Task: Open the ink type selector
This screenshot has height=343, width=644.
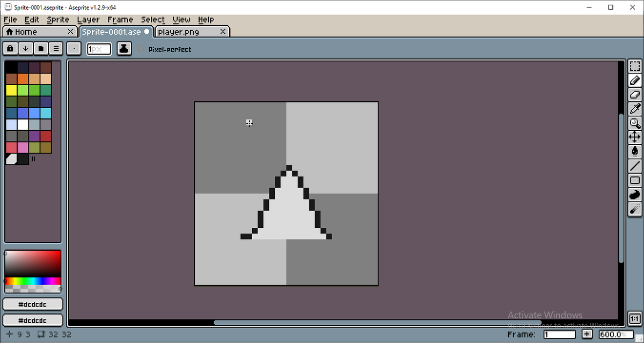Action: [124, 48]
